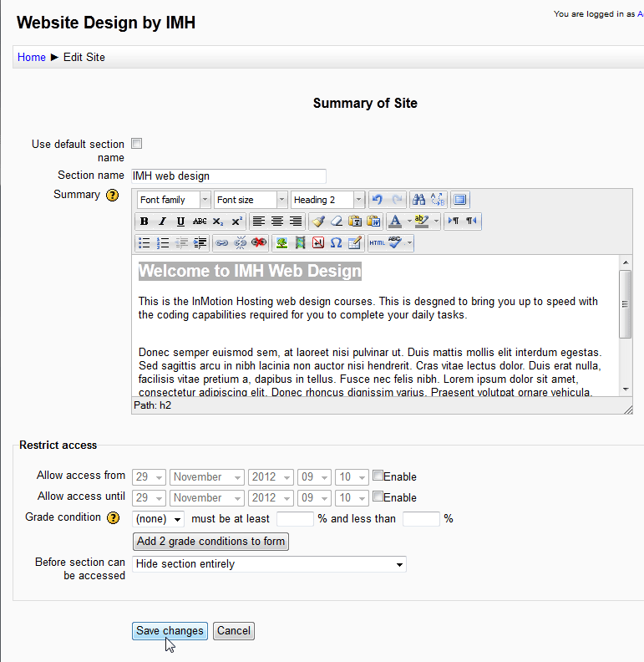Open Summary help question mark icon
This screenshot has width=644, height=662.
pos(112,195)
